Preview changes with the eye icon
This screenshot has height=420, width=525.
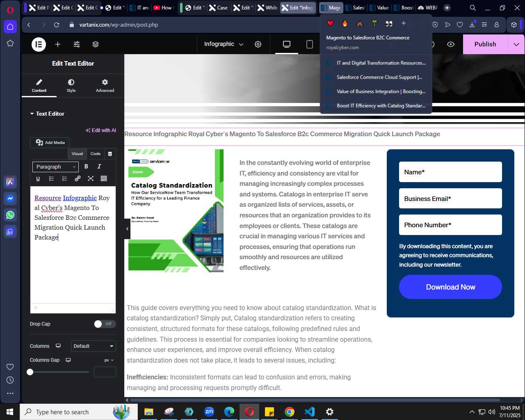click(451, 44)
